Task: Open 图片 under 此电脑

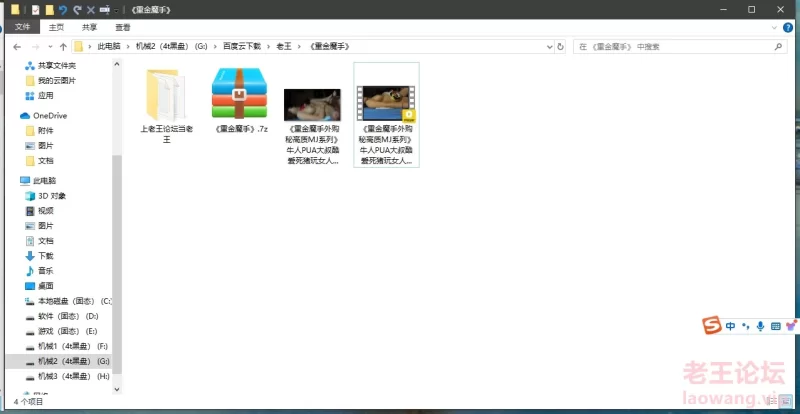Action: click(x=39, y=226)
